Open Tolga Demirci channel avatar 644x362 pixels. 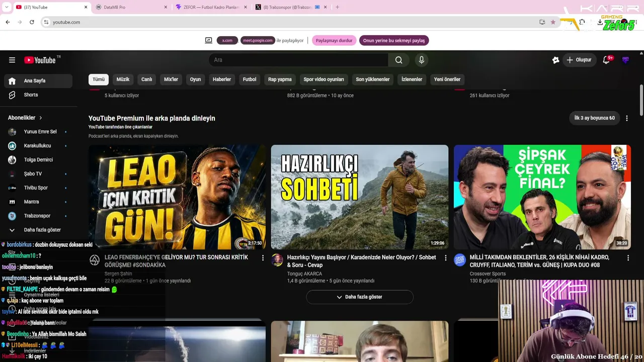click(12, 160)
